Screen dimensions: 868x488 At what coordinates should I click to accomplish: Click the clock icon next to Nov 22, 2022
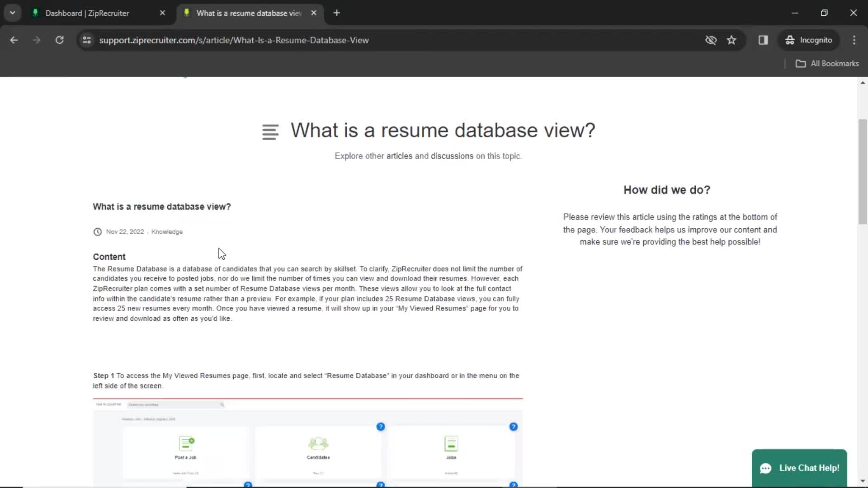point(97,232)
